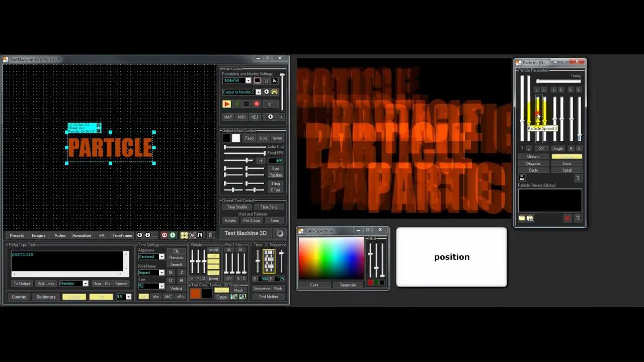Toggle the red R circle icon

click(x=164, y=235)
